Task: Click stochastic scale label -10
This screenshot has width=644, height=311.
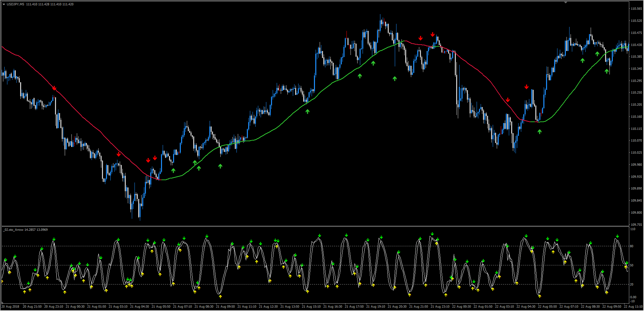Action: point(632,301)
